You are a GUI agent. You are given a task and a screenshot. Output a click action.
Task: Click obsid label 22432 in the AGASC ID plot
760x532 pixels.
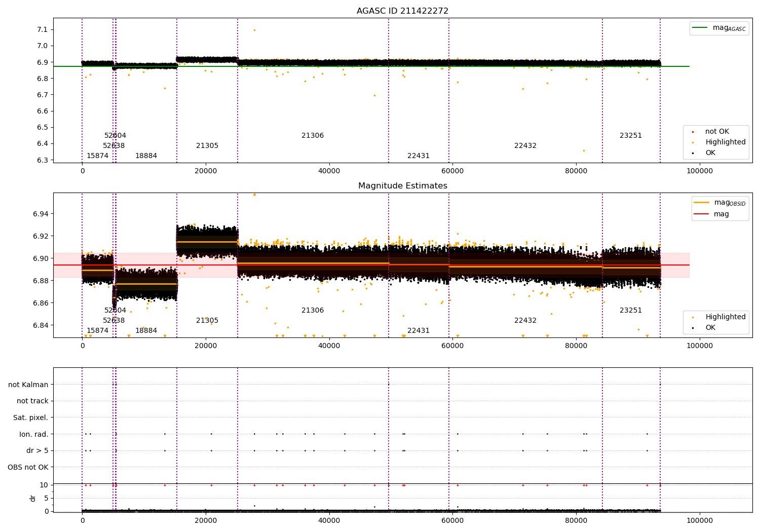pyautogui.click(x=525, y=146)
